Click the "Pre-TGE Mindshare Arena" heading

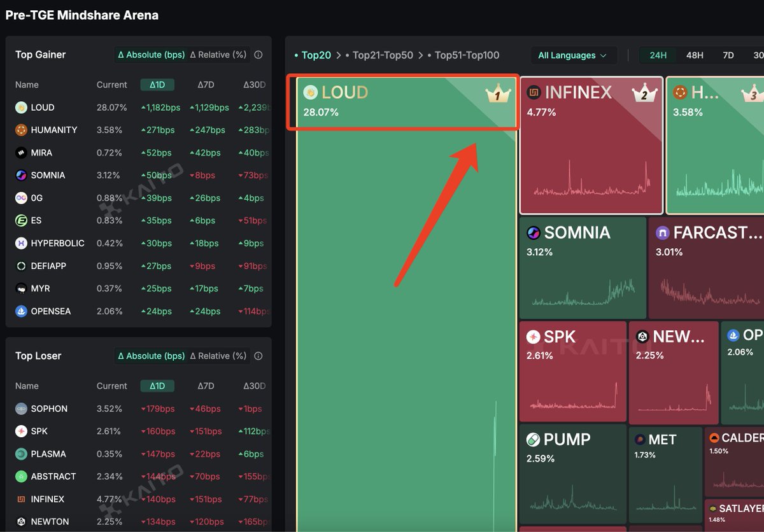pos(82,15)
